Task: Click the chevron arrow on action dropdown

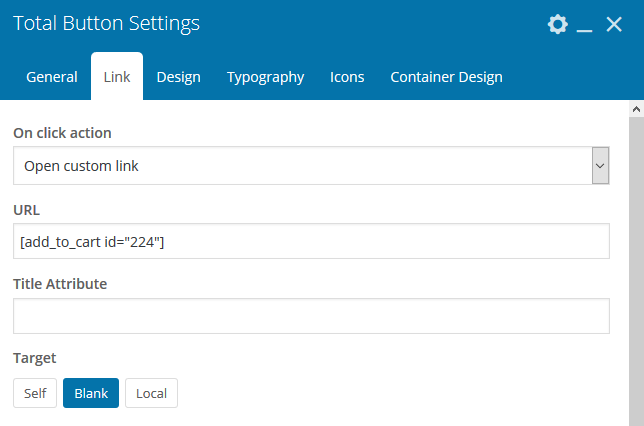Action: point(600,166)
